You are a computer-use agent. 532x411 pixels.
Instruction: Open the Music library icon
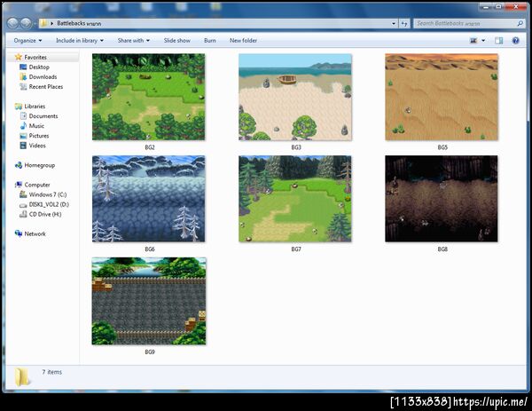[23, 126]
